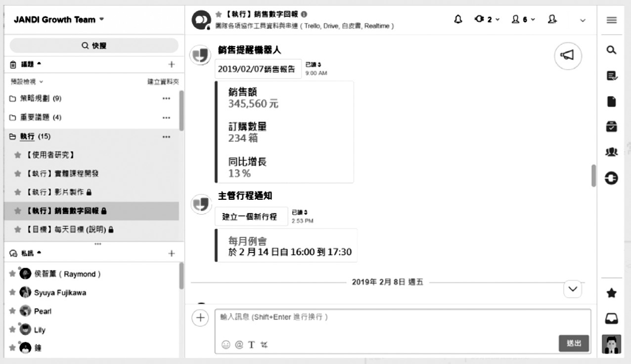Open more options for 執行 folder
This screenshot has width=631, height=364.
coord(166,136)
